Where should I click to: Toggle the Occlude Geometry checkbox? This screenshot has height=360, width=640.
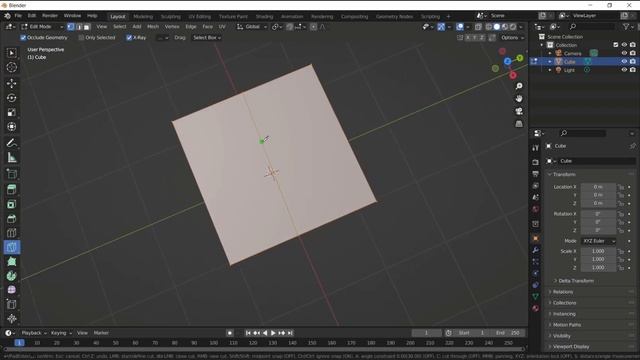(23, 38)
